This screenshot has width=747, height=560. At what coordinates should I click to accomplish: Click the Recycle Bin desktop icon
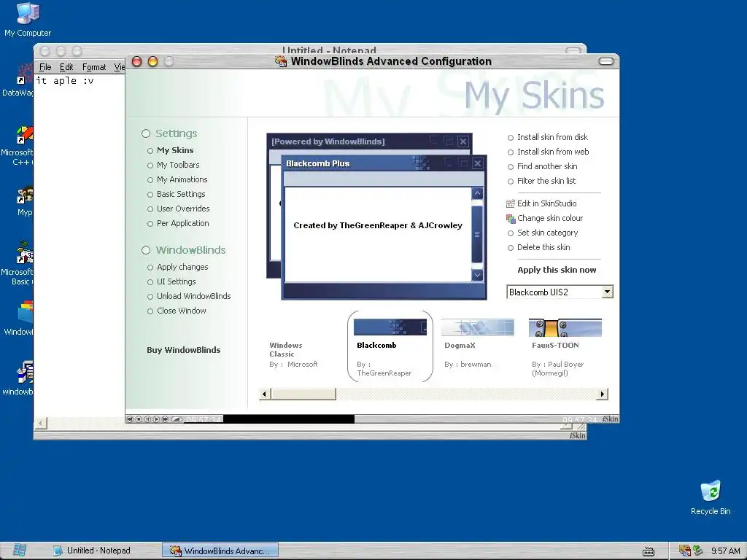coord(711,497)
